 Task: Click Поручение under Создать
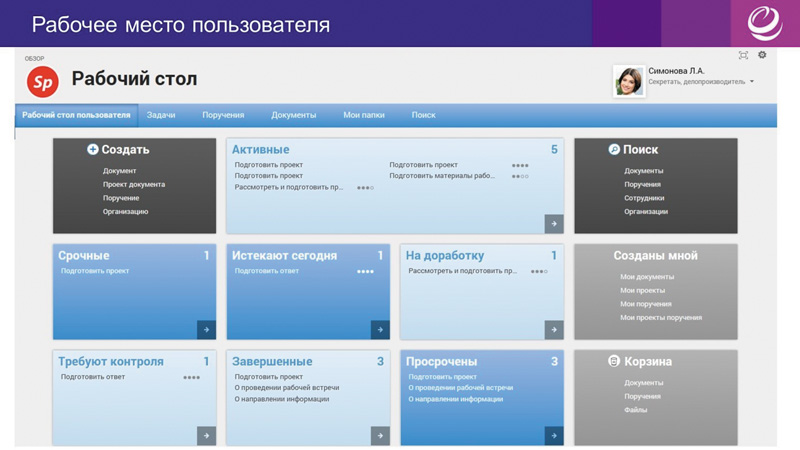(121, 198)
